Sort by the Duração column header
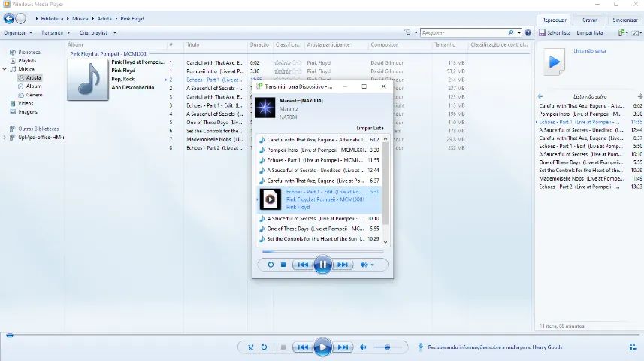Viewport: 644px width, 361px height. 260,44
